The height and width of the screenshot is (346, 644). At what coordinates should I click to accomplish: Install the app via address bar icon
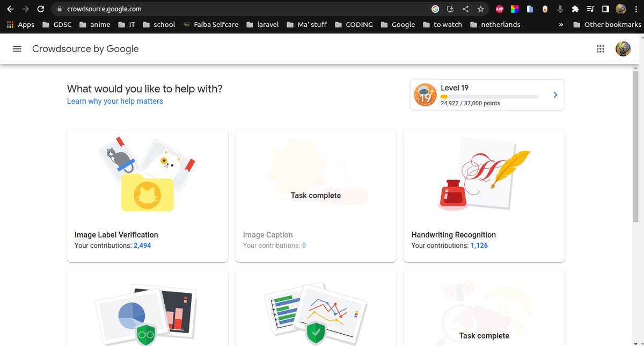[450, 9]
